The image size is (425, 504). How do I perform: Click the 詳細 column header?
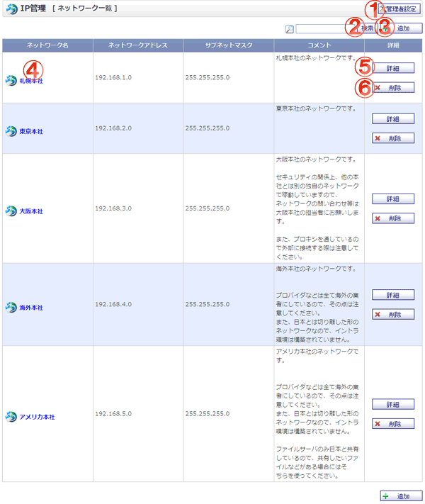click(x=393, y=45)
